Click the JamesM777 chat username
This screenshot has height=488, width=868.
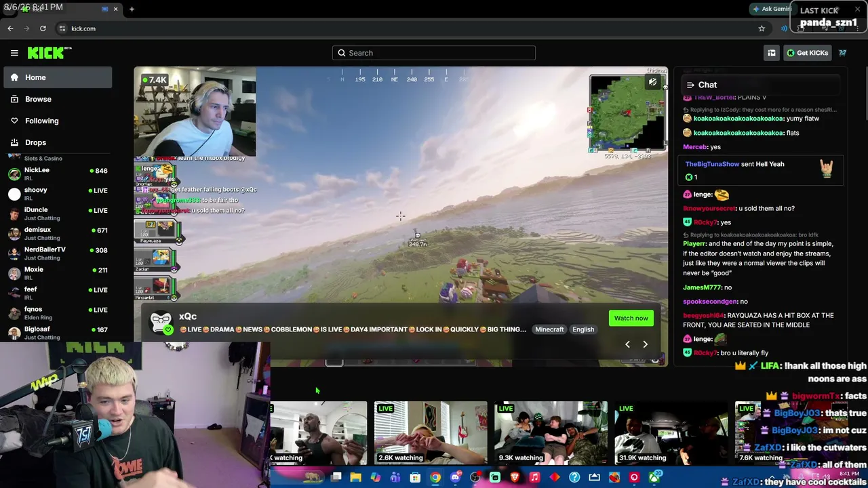702,287
